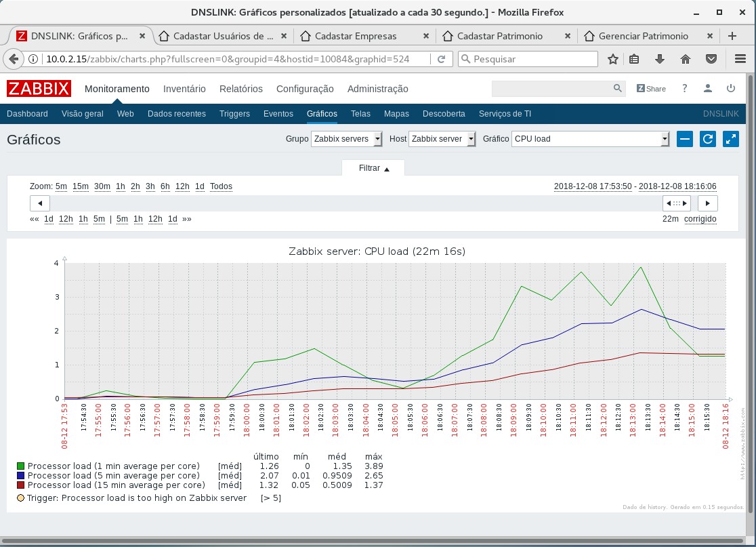Open the Telas submenu item
The image size is (756, 547).
[360, 114]
